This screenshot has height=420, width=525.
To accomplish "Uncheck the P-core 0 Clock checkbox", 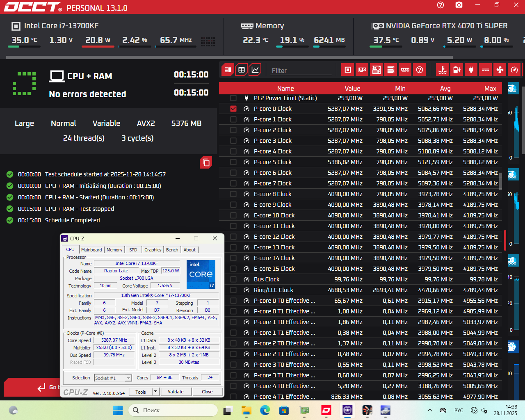I will click(233, 109).
